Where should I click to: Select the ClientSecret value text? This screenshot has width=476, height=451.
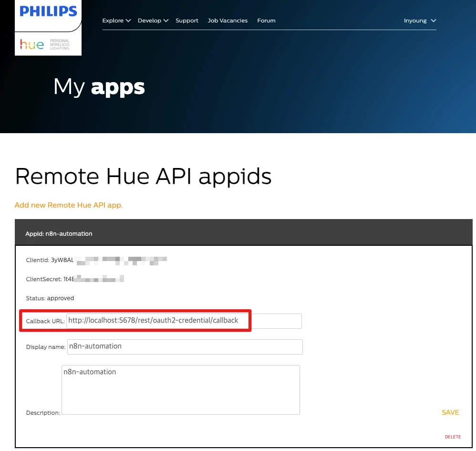point(93,279)
